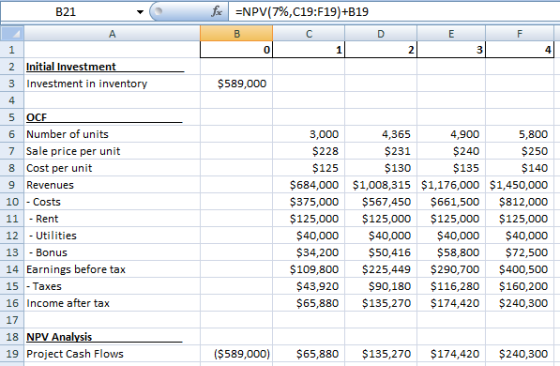The image size is (560, 366).
Task: Click the period 4 cell in row 1
Action: pyautogui.click(x=520, y=50)
